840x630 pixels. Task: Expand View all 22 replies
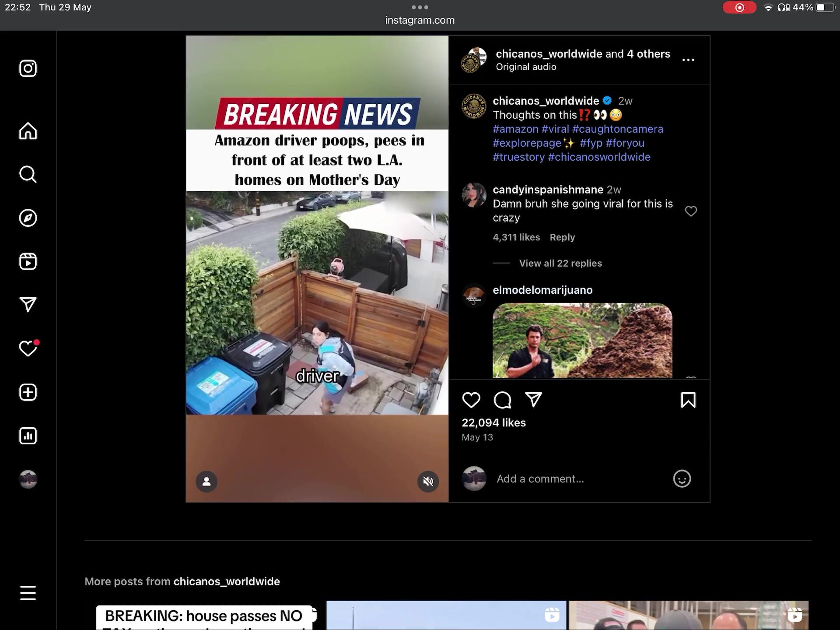click(x=560, y=263)
